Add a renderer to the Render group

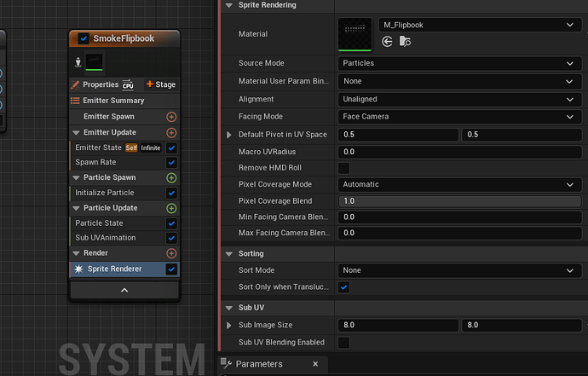[x=171, y=253]
